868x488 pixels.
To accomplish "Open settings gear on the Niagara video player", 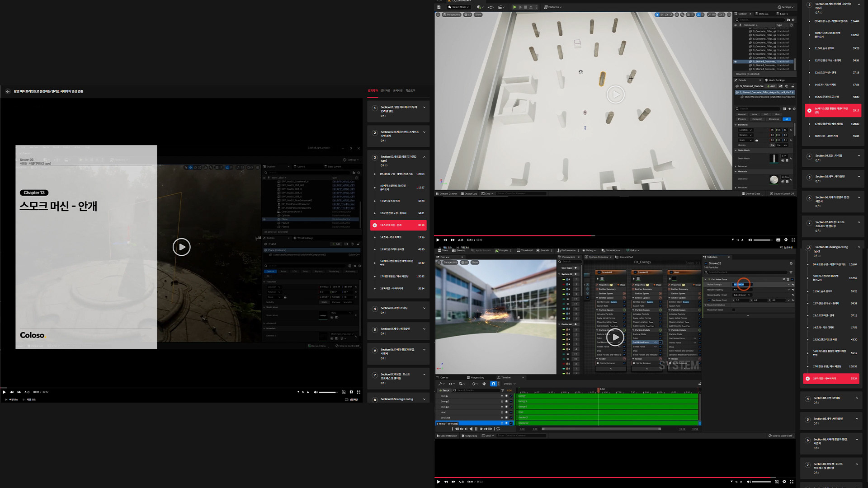I will click(784, 482).
